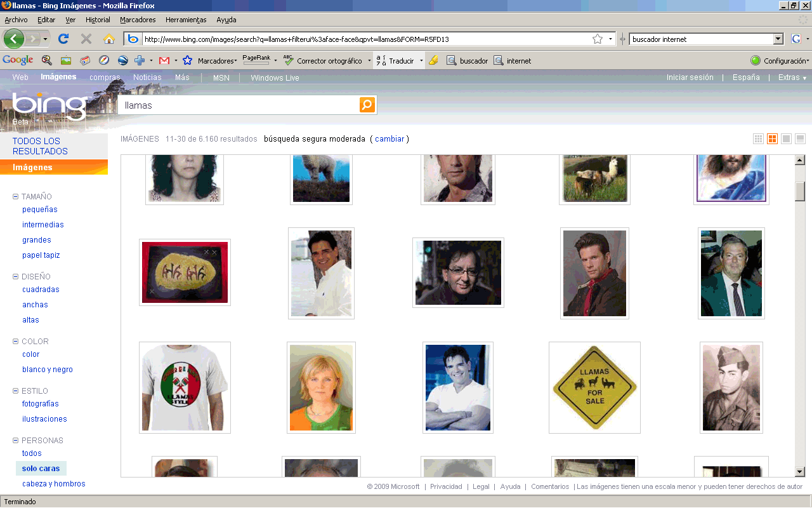
Task: Open the search bar history dropdown arrow
Action: pos(778,39)
